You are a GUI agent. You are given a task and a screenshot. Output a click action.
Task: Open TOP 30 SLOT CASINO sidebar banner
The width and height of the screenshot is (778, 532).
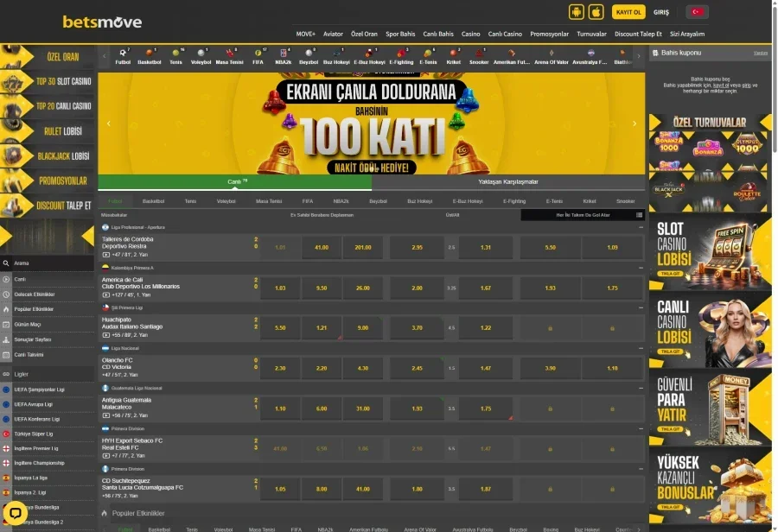tap(48, 81)
